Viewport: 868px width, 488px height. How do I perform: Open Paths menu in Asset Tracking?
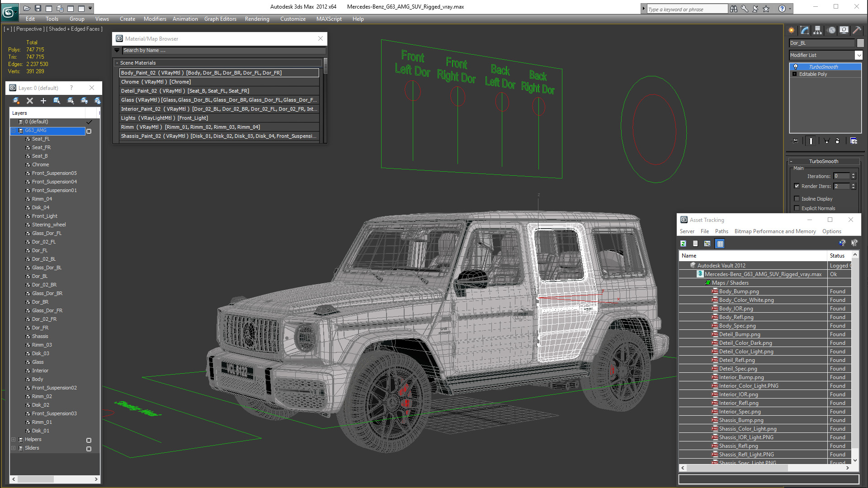pos(722,231)
